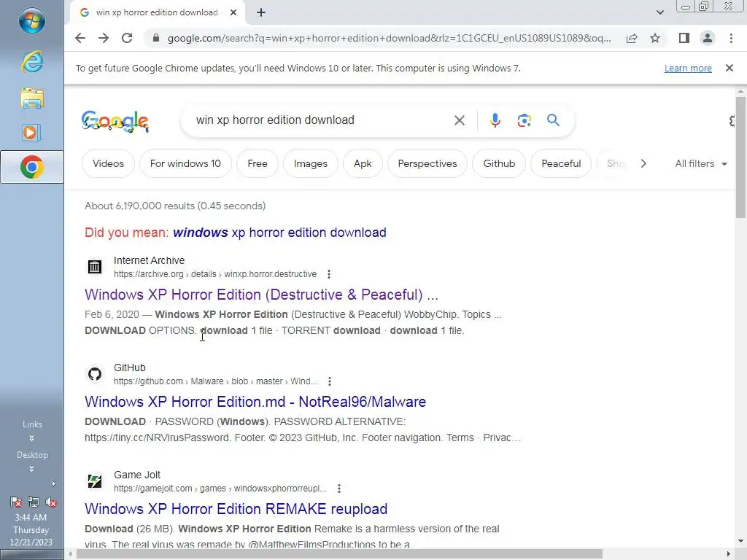Screen dimensions: 747x560
Task: Click the address bar URL
Action: point(390,38)
